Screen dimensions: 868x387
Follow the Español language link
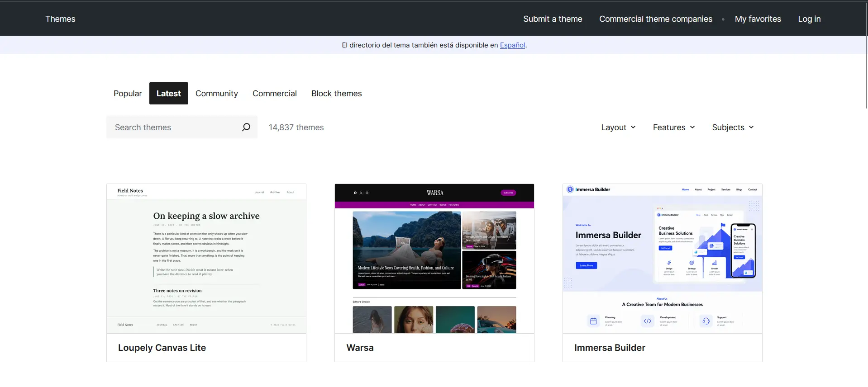tap(512, 45)
